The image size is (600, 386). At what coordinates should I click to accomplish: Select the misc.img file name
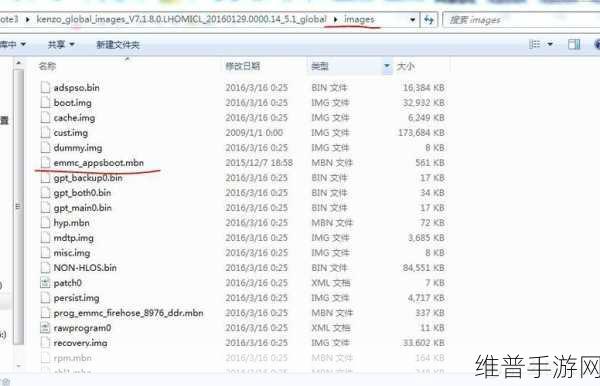(x=72, y=253)
